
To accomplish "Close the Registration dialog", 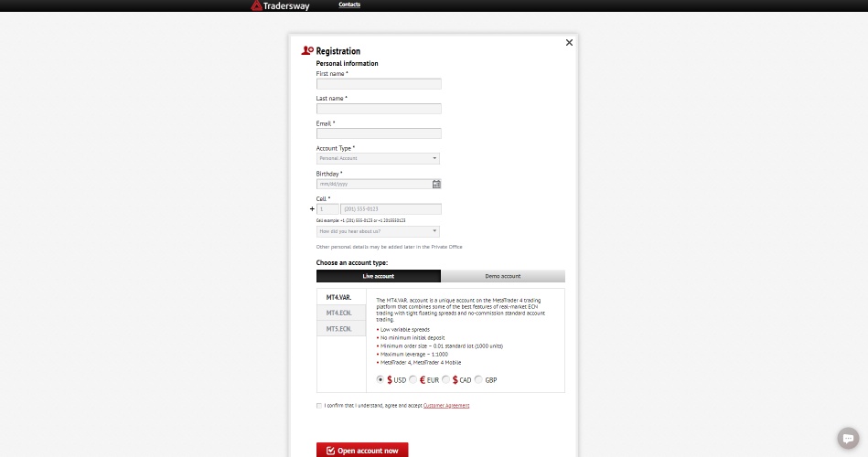I will point(569,43).
